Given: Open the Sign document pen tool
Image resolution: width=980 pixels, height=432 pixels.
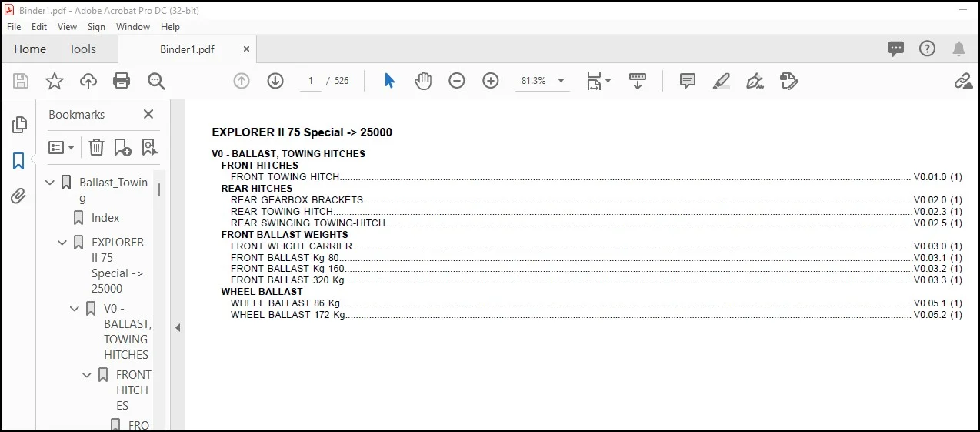Looking at the screenshot, I should [755, 81].
